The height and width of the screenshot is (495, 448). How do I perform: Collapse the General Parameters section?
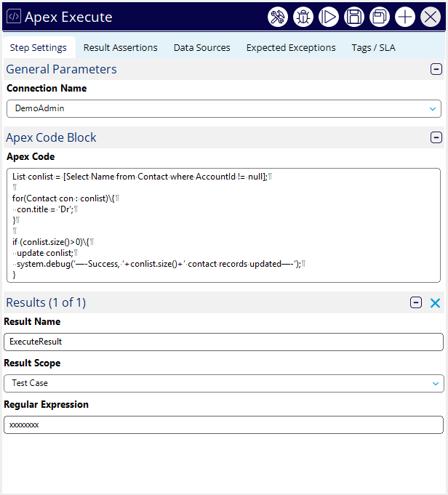click(436, 70)
